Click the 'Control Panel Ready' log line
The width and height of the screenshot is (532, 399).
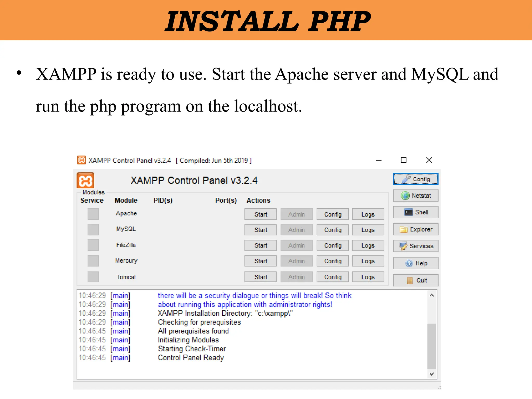(191, 358)
